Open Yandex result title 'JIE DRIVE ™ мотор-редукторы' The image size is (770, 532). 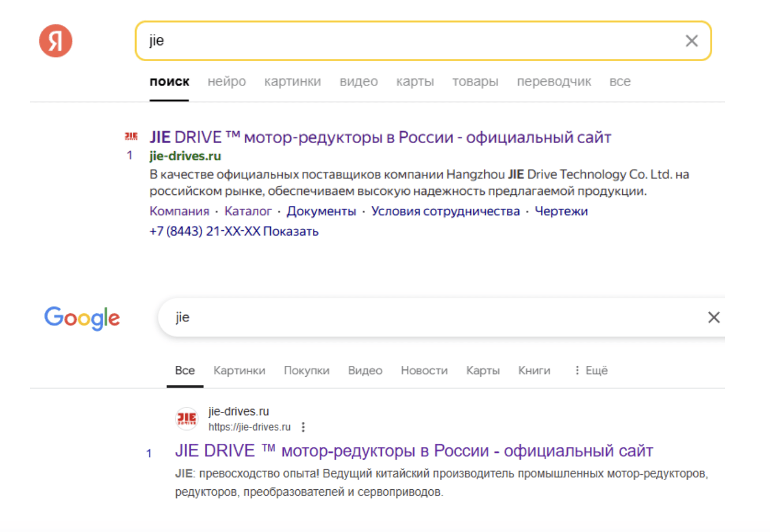(380, 137)
